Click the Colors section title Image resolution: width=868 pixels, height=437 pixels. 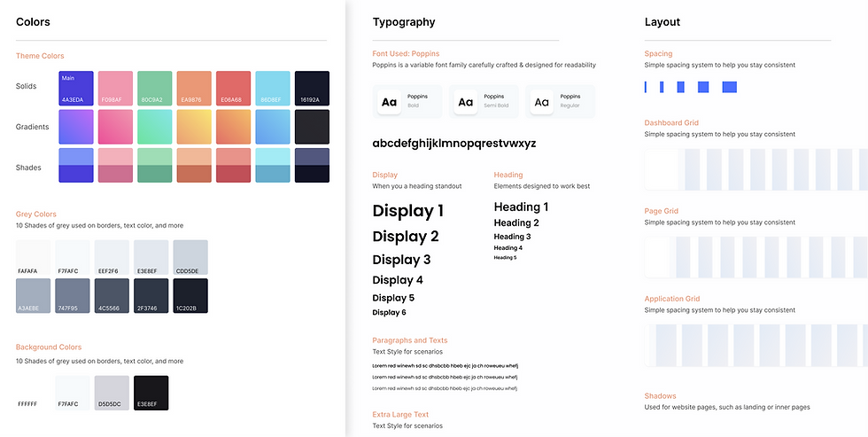click(x=34, y=22)
